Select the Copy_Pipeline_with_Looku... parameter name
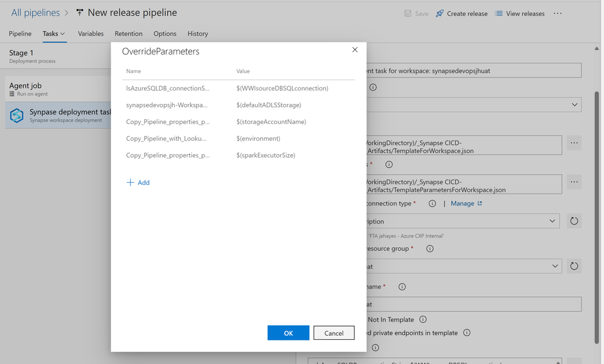This screenshot has width=604, height=364. pyautogui.click(x=166, y=138)
